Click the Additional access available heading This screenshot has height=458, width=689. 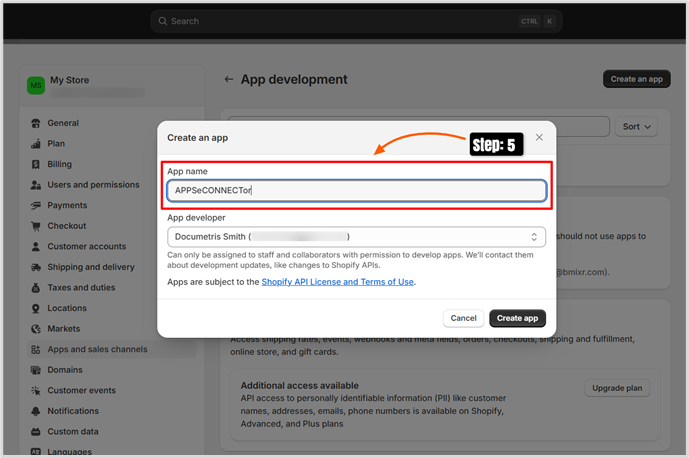[x=299, y=386]
